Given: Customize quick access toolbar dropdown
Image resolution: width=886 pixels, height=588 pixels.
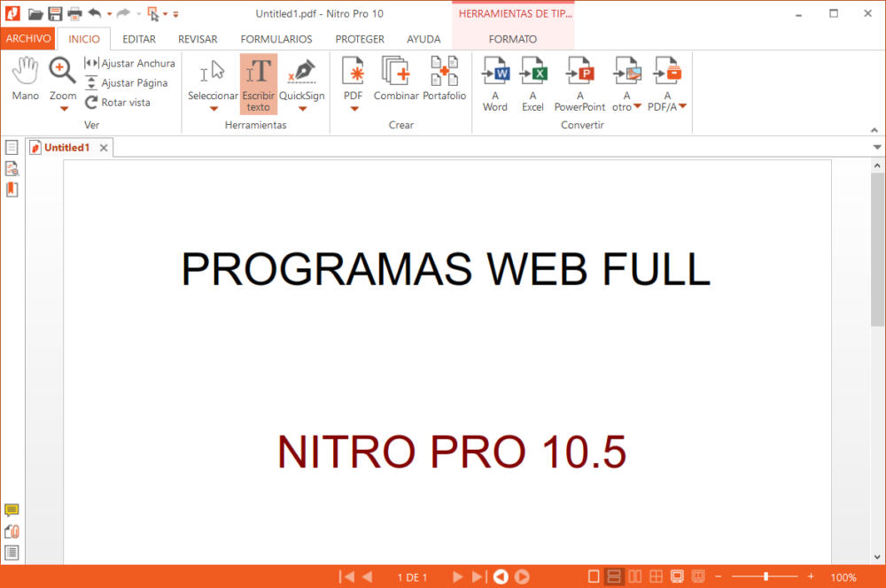Looking at the screenshot, I should click(175, 14).
